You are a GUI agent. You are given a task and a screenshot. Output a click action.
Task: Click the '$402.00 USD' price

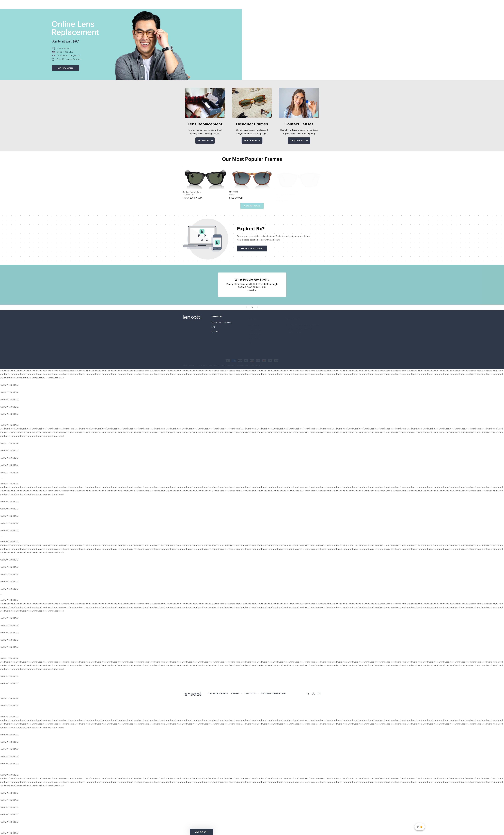pos(236,198)
